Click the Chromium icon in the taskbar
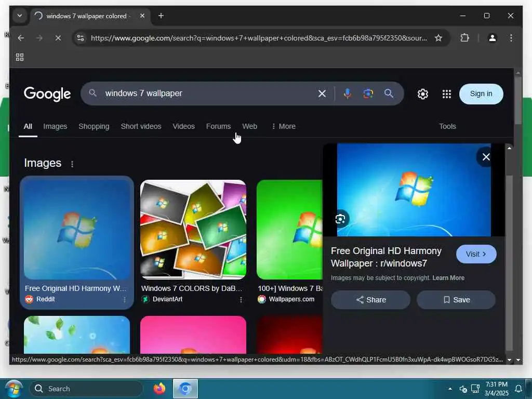The height and width of the screenshot is (399, 532). [x=185, y=389]
